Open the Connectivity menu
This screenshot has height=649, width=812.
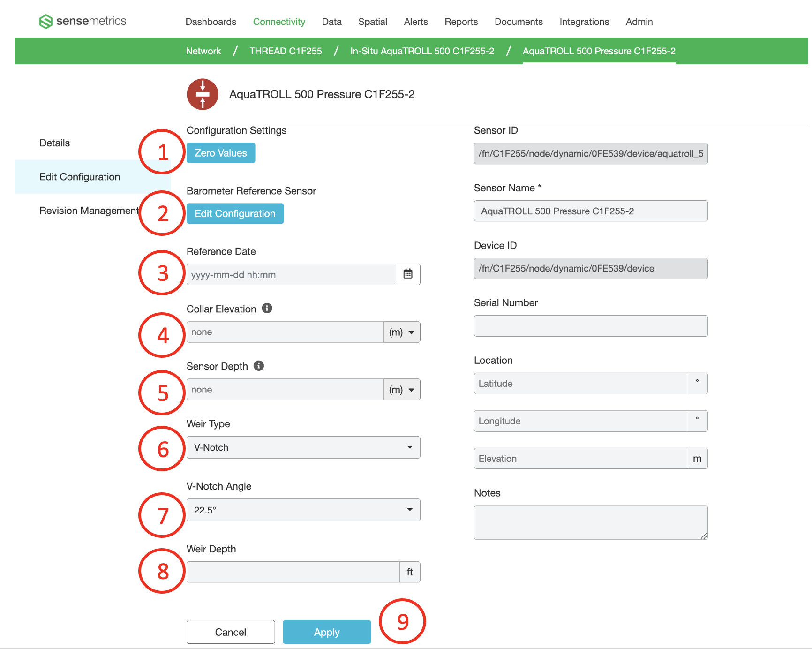279,22
